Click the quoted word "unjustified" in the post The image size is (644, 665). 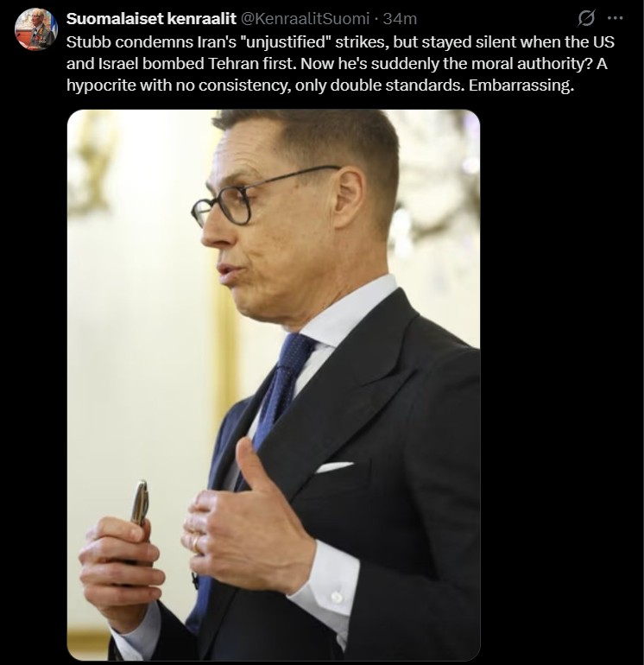coord(286,42)
